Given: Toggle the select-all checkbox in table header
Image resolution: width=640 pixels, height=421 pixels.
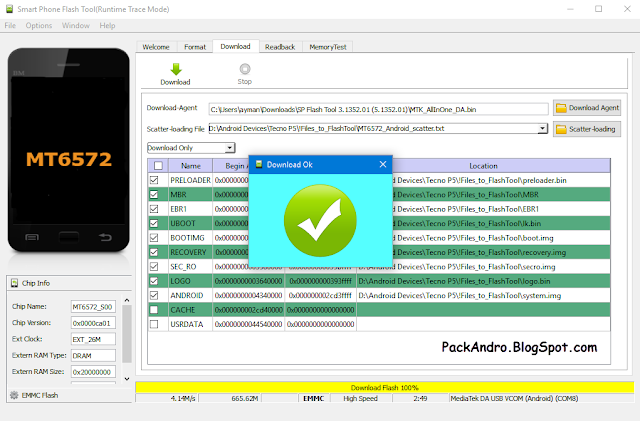Looking at the screenshot, I should tap(158, 165).
